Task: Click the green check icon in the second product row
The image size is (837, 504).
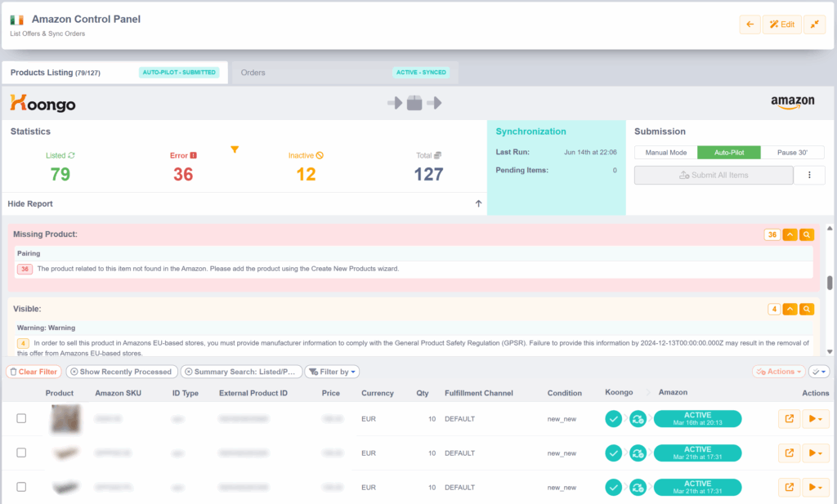Action: pos(613,453)
